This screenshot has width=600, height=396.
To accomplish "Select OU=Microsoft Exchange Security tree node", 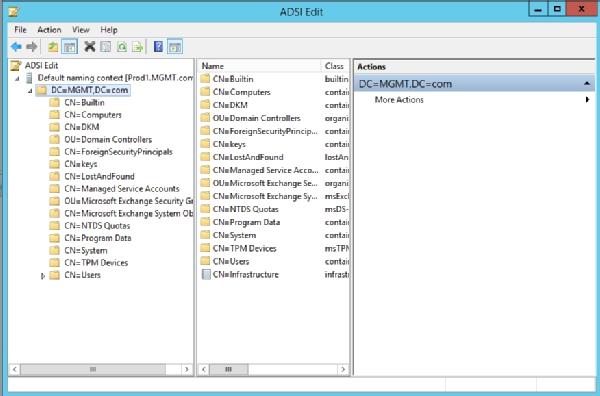I will (129, 201).
